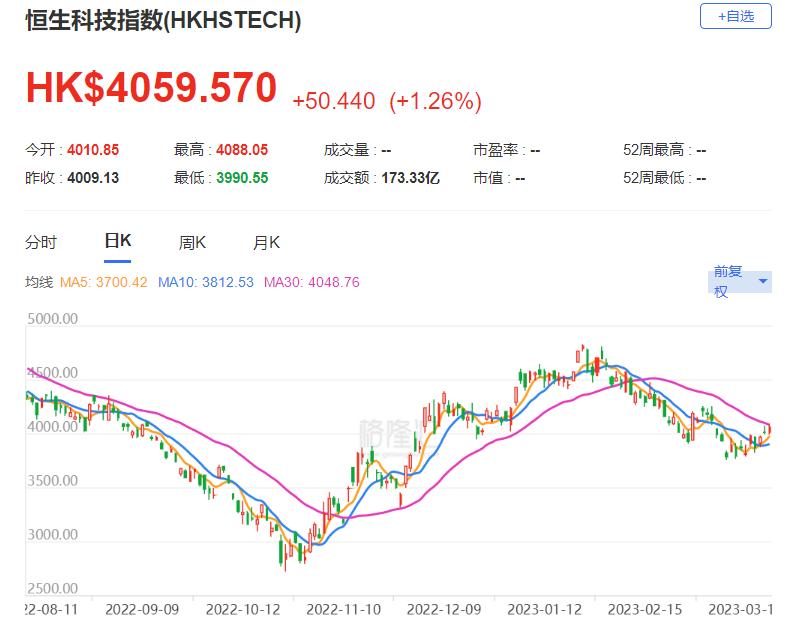Expand the 前复权 adjustment dropdown
The width and height of the screenshot is (803, 636).
click(739, 282)
